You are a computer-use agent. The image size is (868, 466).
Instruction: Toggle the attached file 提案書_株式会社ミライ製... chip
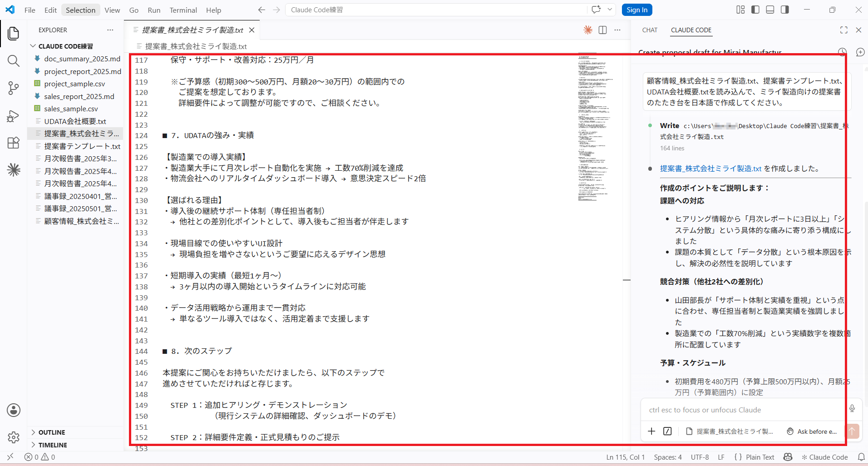[x=729, y=431]
